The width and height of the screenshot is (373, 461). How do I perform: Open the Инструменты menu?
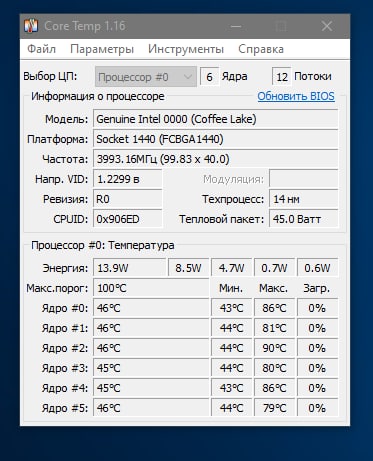tap(186, 49)
